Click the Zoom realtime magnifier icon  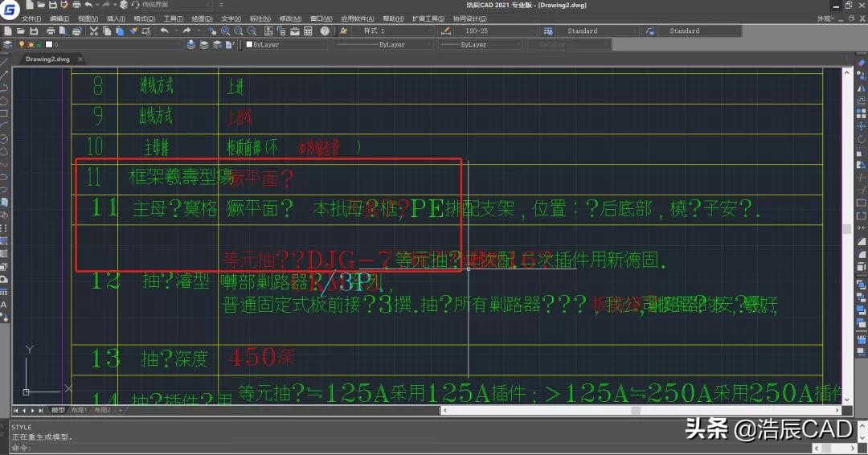coord(225,31)
